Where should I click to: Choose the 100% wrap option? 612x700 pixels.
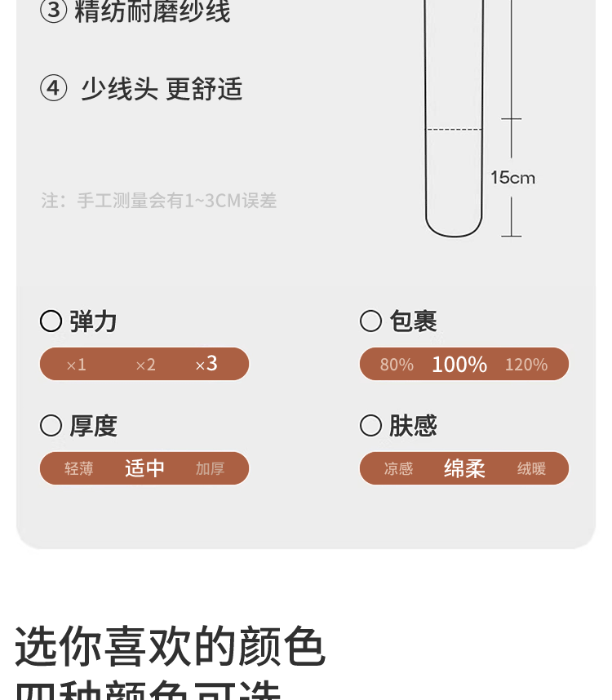(459, 365)
